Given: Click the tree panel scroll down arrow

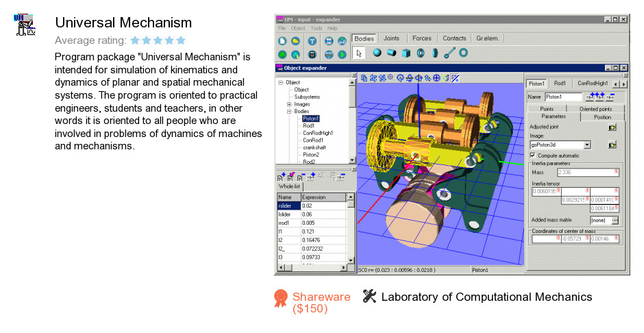Looking at the screenshot, I should [352, 160].
